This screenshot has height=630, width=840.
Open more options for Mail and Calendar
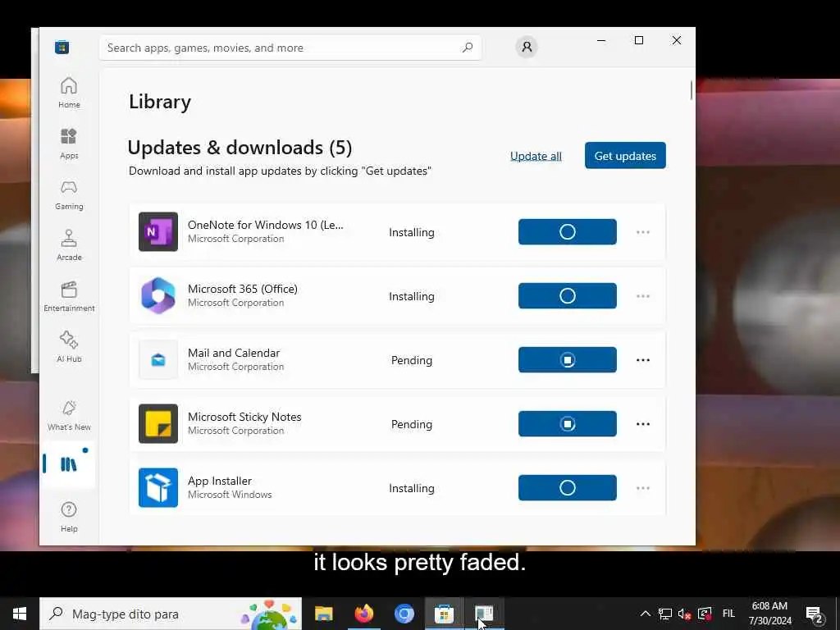(643, 360)
